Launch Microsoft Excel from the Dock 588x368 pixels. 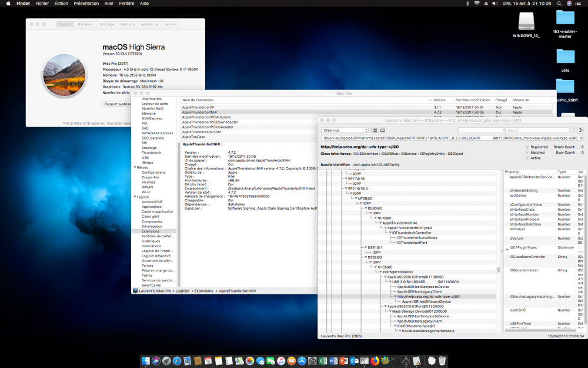(322, 362)
